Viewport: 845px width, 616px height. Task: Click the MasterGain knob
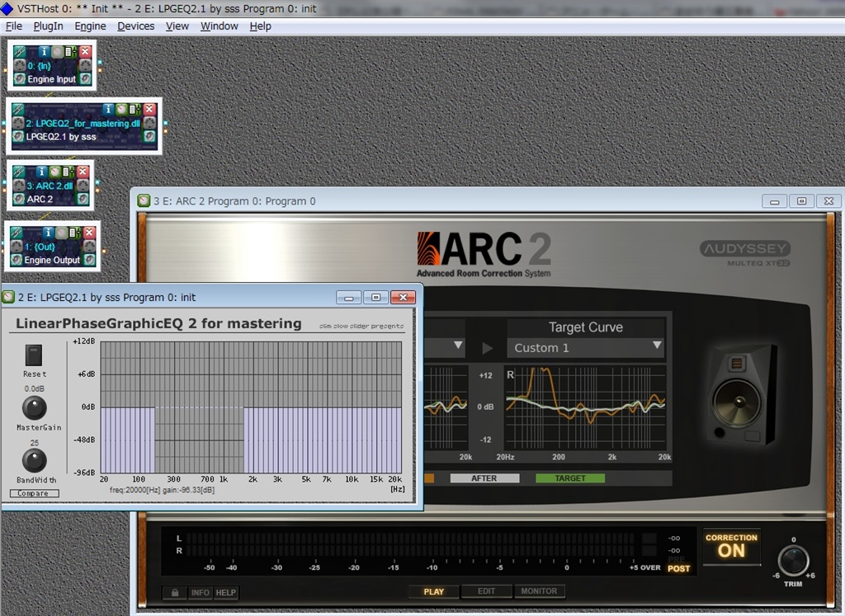35,408
